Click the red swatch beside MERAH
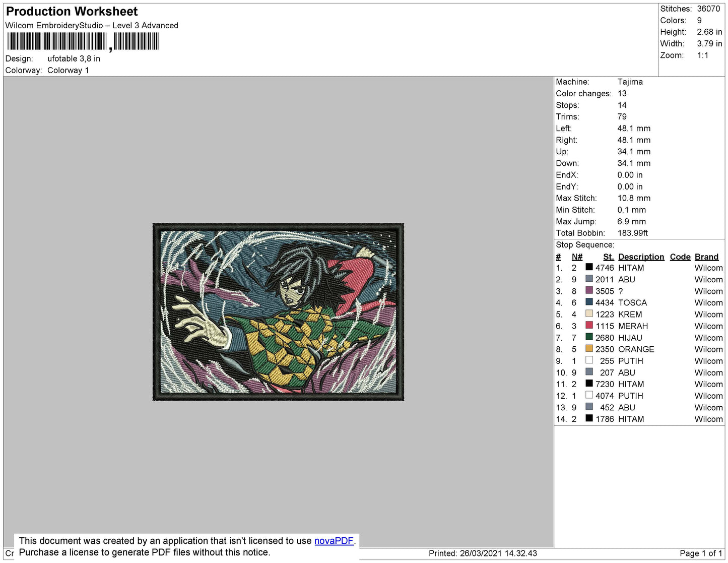Image resolution: width=728 pixels, height=563 pixels. click(589, 325)
